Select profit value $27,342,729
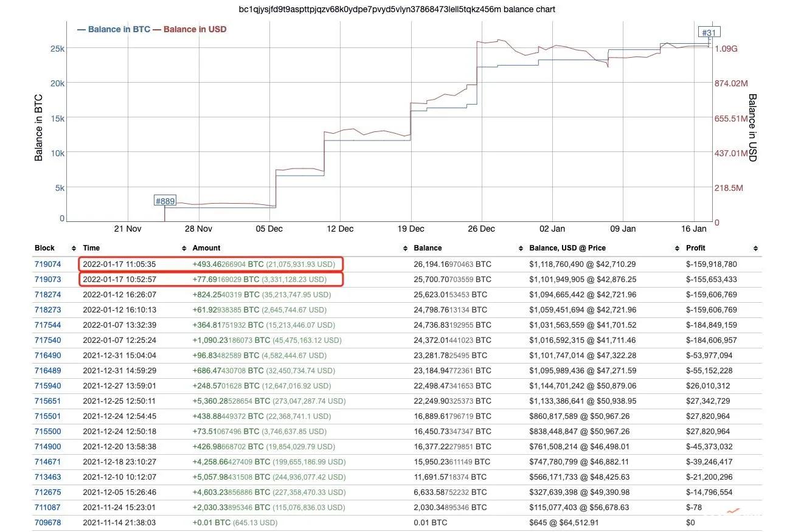The width and height of the screenshot is (787, 532). [x=709, y=401]
